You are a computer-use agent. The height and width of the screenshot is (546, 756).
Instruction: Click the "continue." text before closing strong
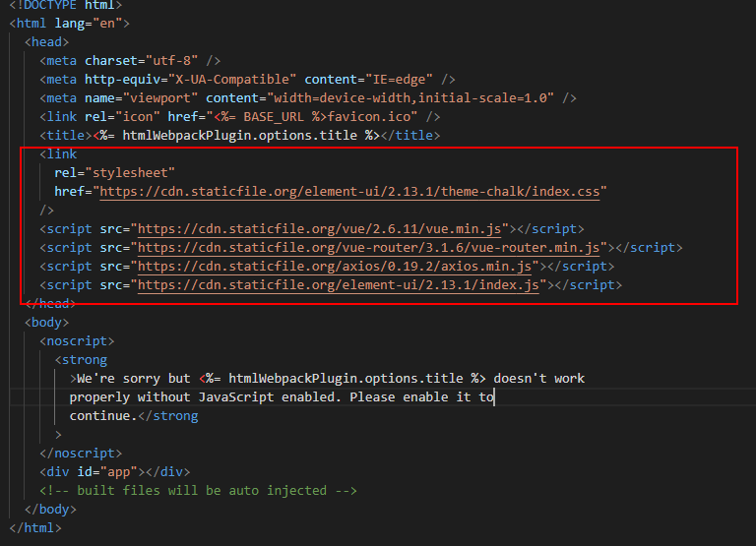coord(103,416)
